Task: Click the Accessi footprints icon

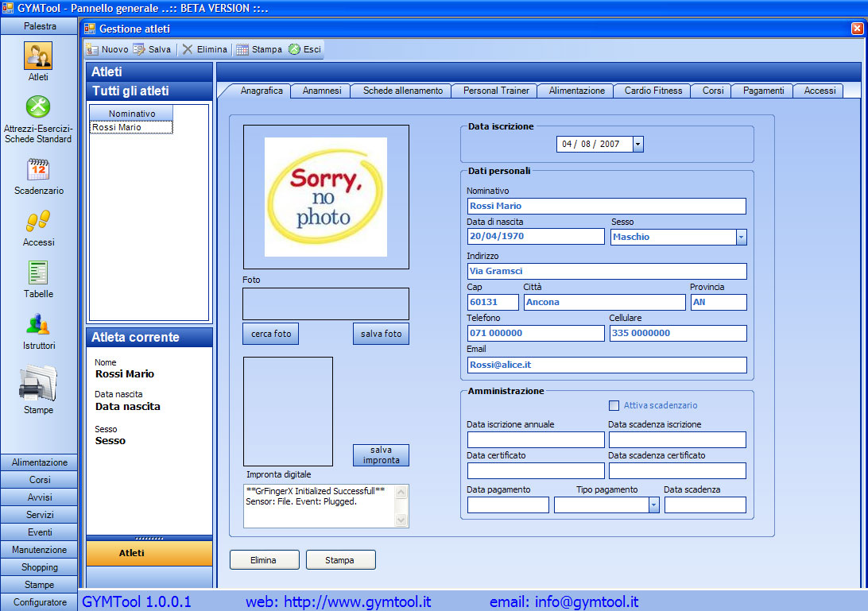Action: click(x=38, y=222)
